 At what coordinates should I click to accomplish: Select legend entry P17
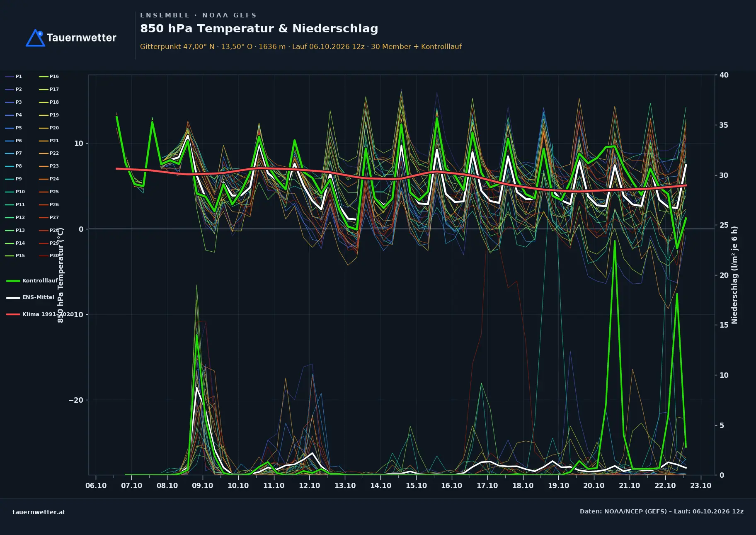click(x=49, y=90)
